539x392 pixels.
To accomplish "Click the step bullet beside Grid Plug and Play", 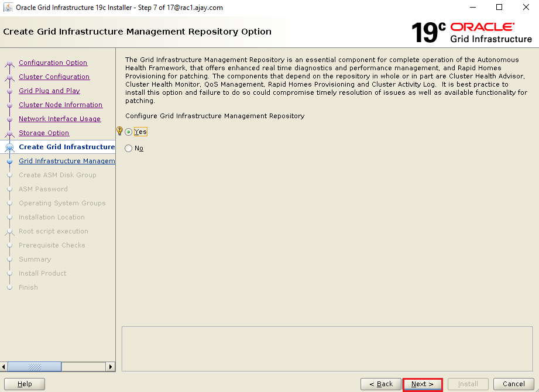I will pos(9,91).
